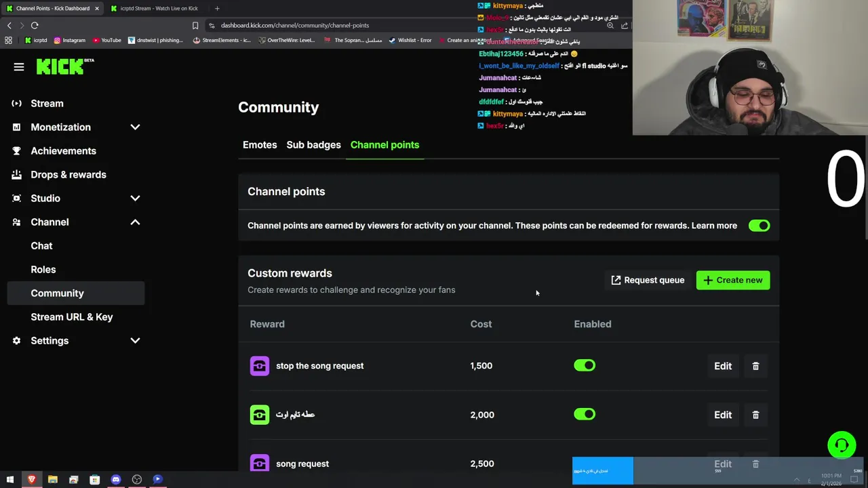Expand the Settings section
The image size is (868, 488).
click(135, 341)
